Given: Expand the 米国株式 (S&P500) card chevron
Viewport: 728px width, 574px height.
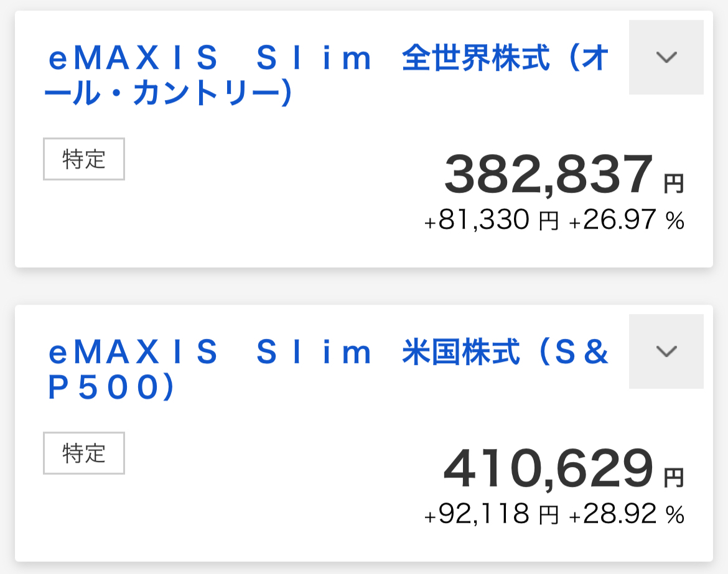Looking at the screenshot, I should (x=666, y=351).
